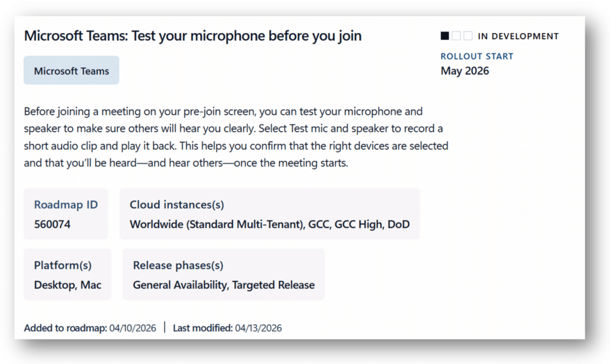Click the "General Availability, Targeted Release" value
Viewport: 610px width, 364px height.
[224, 285]
